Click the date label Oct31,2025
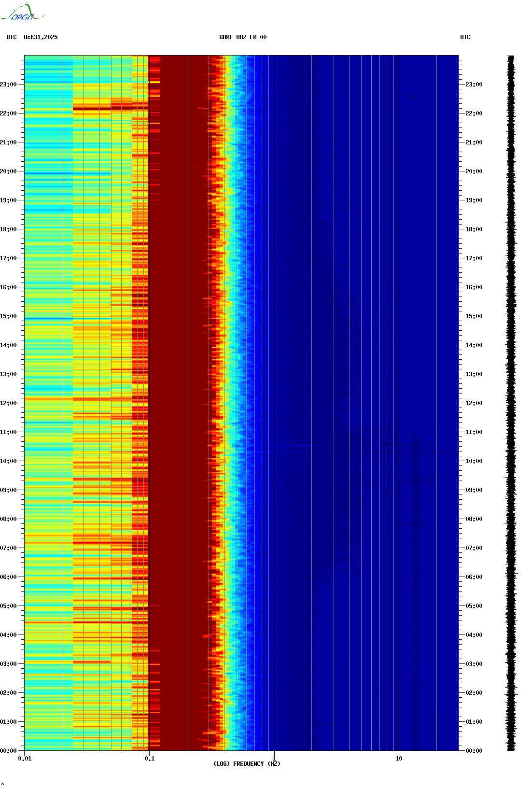 pyautogui.click(x=41, y=37)
